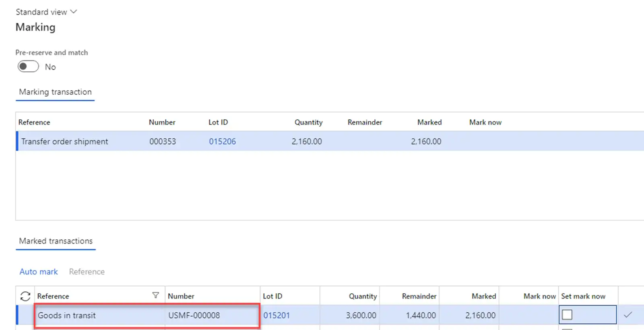Screen dimensions: 644x330
Task: Sort by Quantity column in Marked transactions
Action: click(x=363, y=296)
